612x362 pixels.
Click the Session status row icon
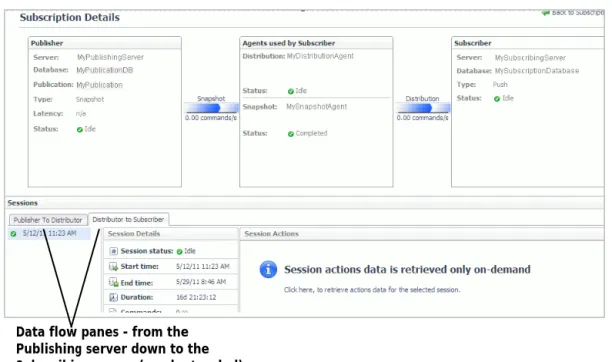click(113, 251)
